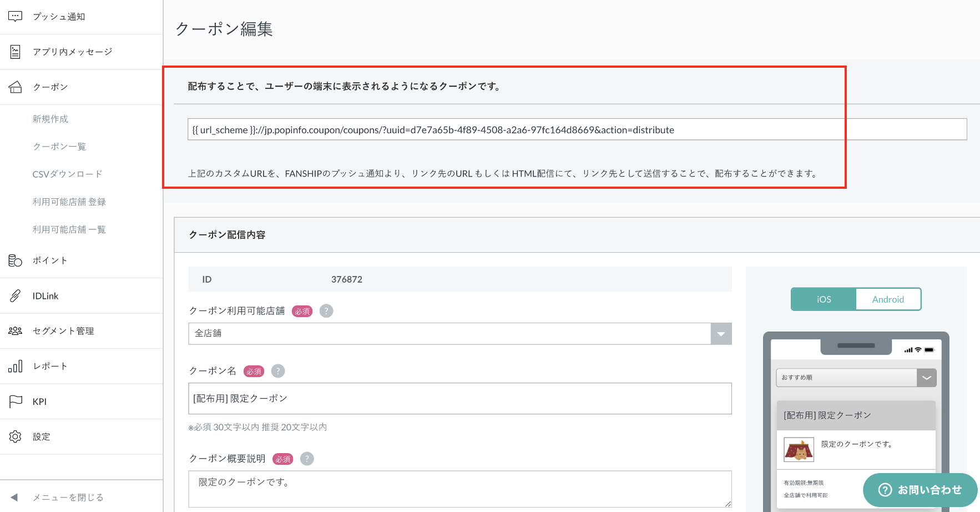The height and width of the screenshot is (512, 980).
Task: Click the point coins icon
Action: click(15, 260)
